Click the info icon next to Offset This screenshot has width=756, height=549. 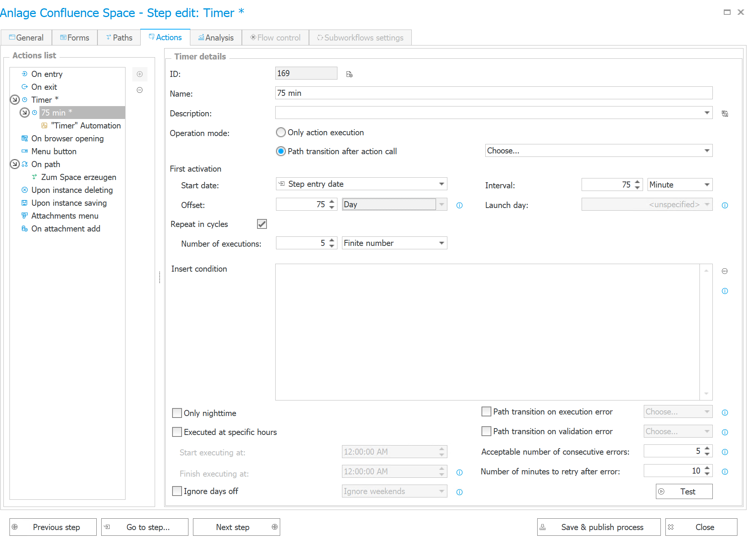pos(459,205)
